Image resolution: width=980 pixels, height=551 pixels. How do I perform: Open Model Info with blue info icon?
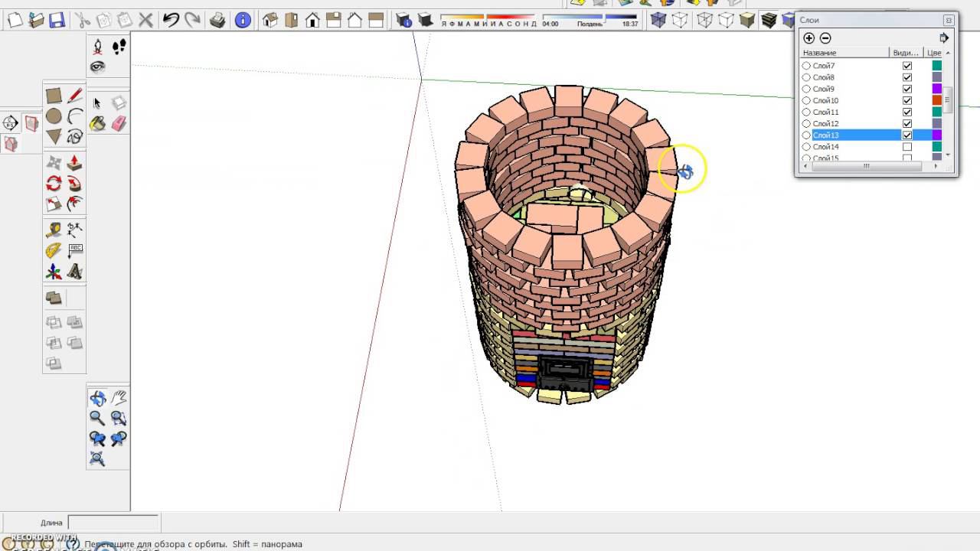coord(243,21)
